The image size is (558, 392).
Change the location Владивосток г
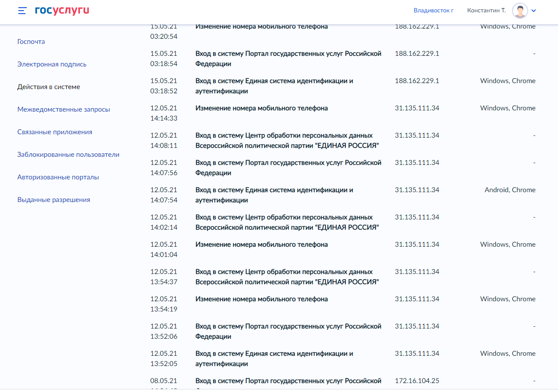click(433, 11)
